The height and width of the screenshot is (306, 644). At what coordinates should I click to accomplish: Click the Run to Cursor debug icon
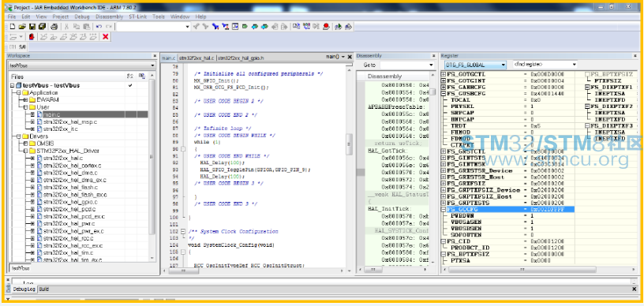coord(83,37)
